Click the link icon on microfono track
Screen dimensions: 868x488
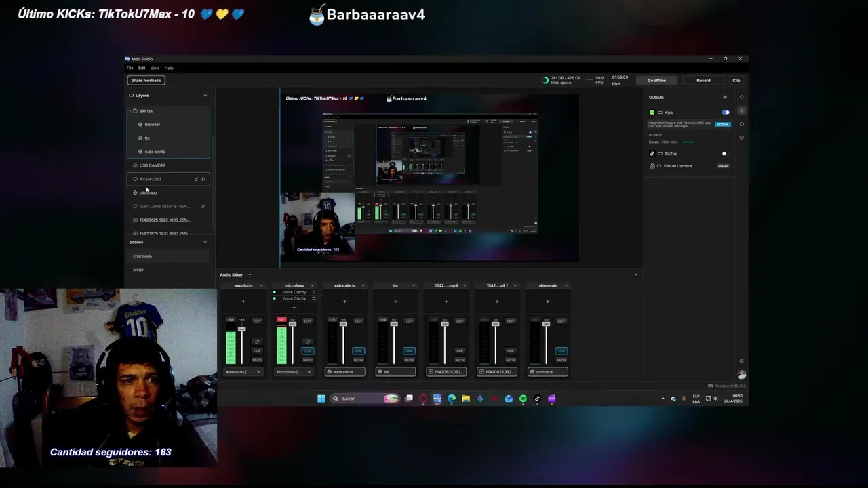(308, 342)
